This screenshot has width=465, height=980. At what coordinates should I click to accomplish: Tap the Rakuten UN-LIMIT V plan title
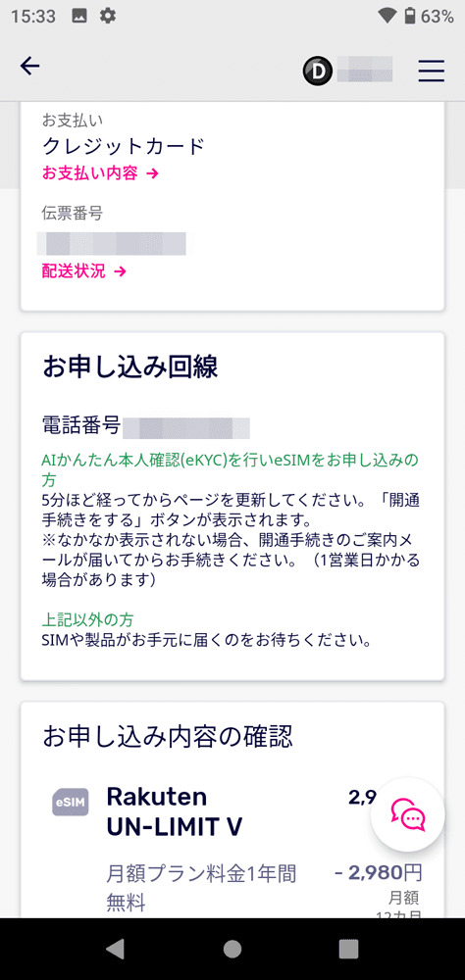click(x=174, y=811)
